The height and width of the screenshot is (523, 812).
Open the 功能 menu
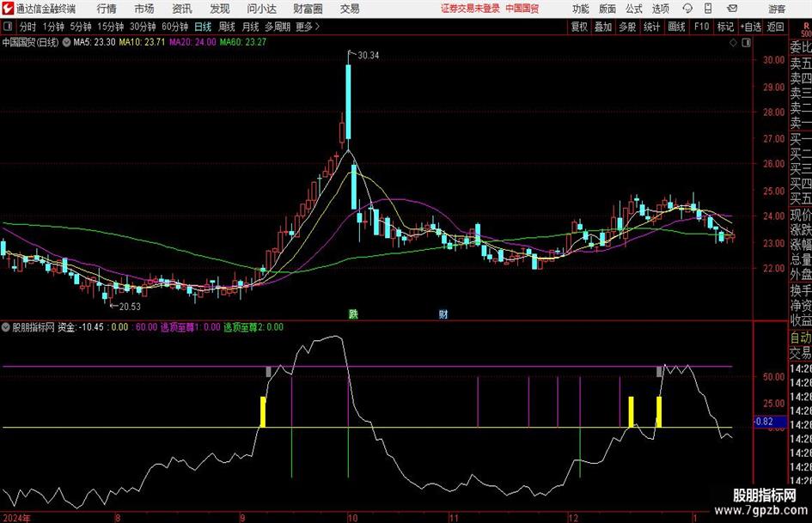(581, 9)
